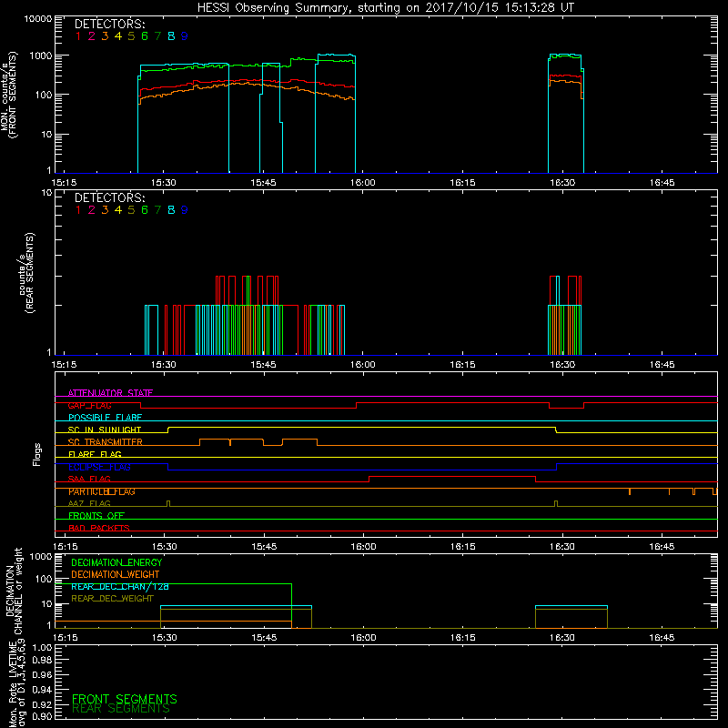
Task: Click the SAA_FLAG label
Action: (89, 480)
